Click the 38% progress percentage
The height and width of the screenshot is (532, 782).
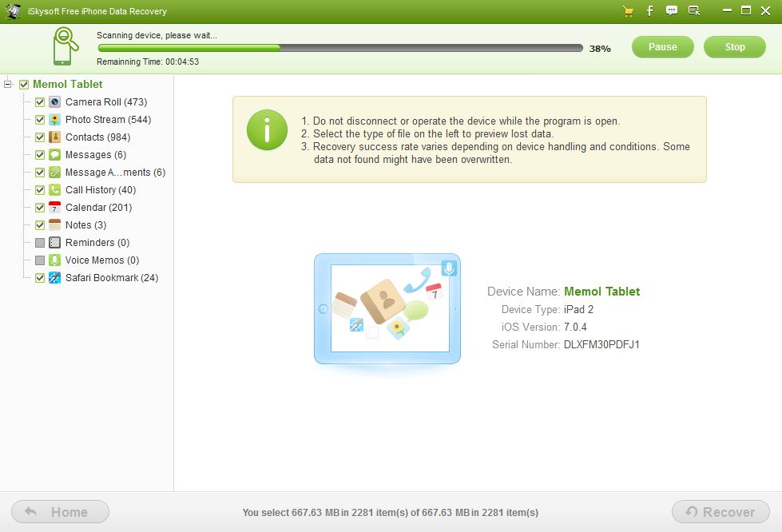(600, 49)
